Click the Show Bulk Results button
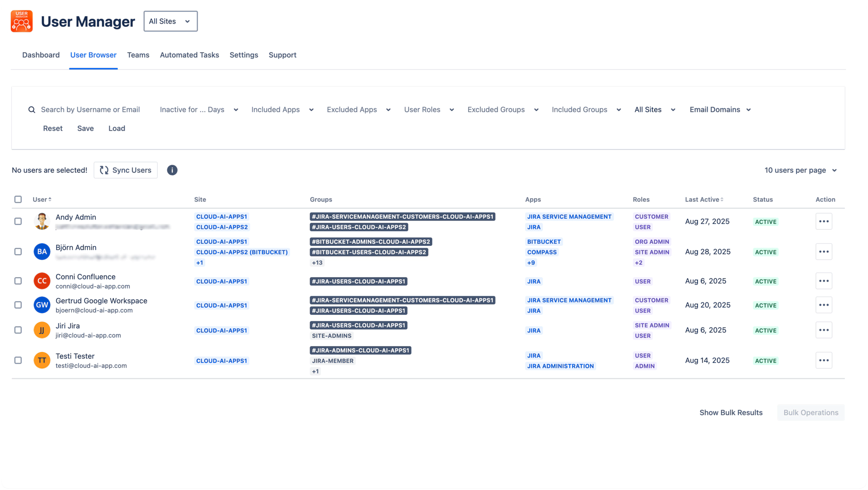 point(731,412)
